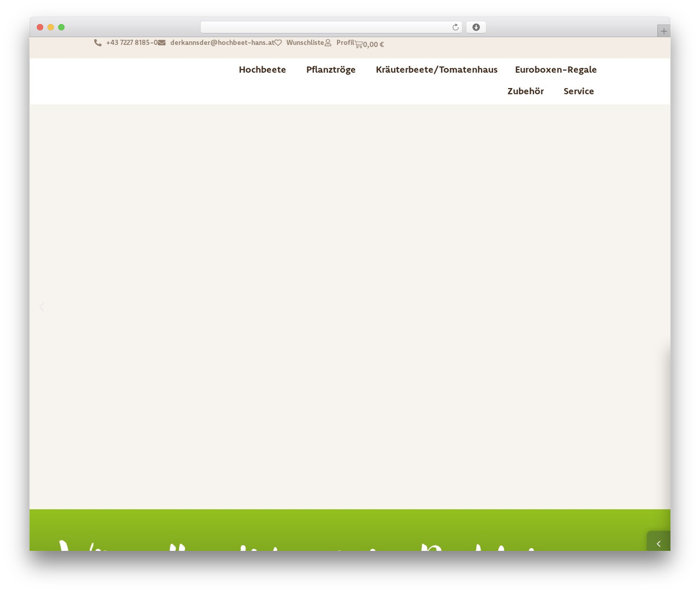The height and width of the screenshot is (593, 700).
Task: Click the user Profil icon
Action: [328, 43]
